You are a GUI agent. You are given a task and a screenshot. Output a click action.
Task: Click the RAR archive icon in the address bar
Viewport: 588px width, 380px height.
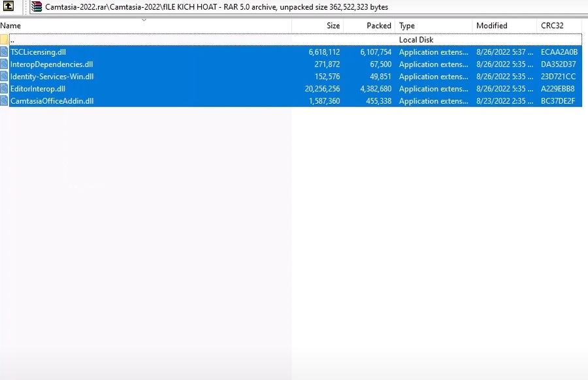tap(37, 7)
